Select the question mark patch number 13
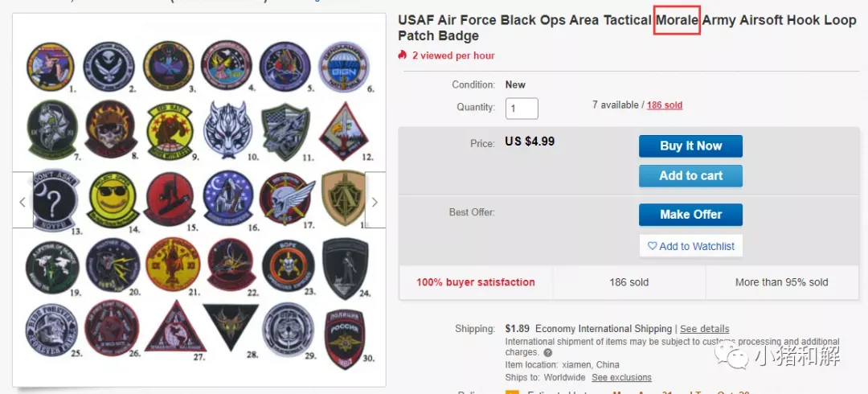This screenshot has width=868, height=394. pyautogui.click(x=55, y=199)
